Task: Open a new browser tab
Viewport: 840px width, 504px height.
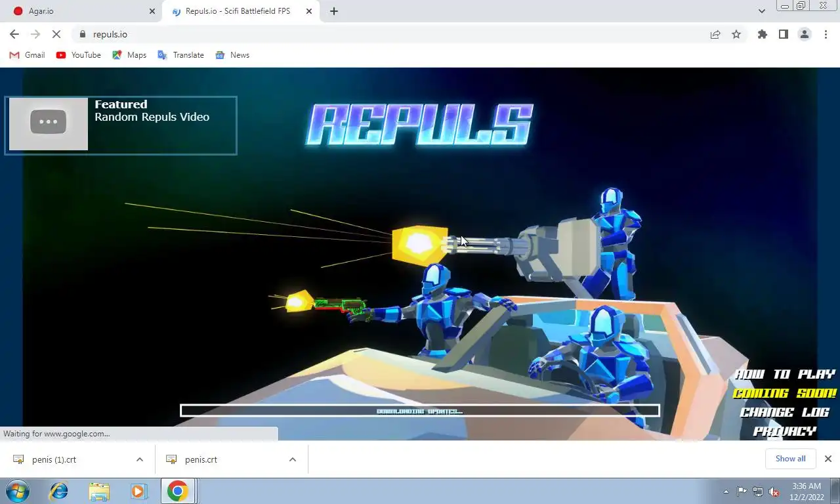Action: point(334,11)
